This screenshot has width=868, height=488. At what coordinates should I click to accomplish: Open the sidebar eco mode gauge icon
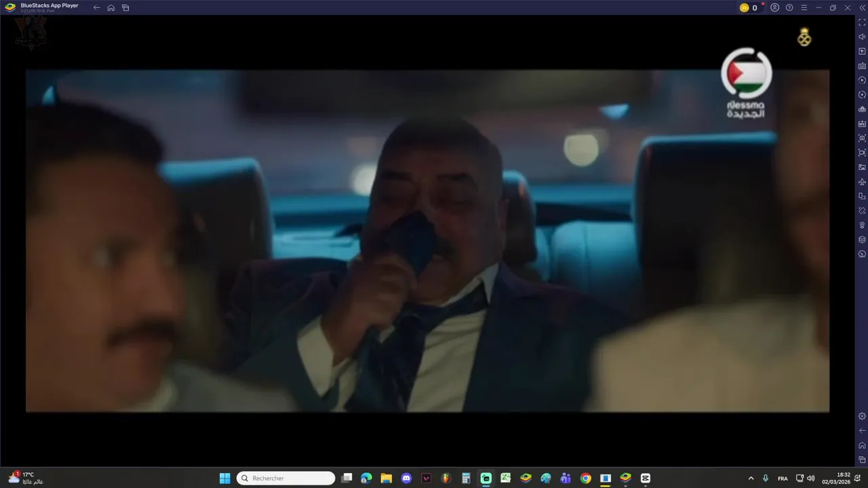862,254
